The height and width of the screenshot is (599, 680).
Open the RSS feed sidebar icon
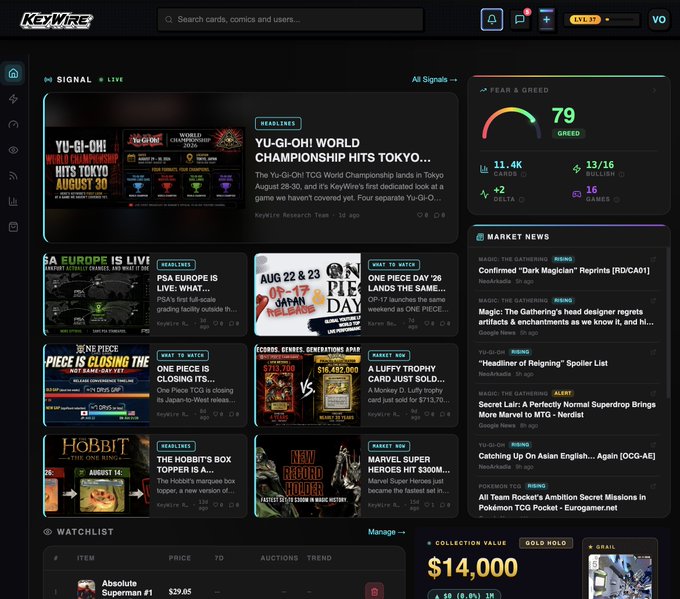[13, 176]
